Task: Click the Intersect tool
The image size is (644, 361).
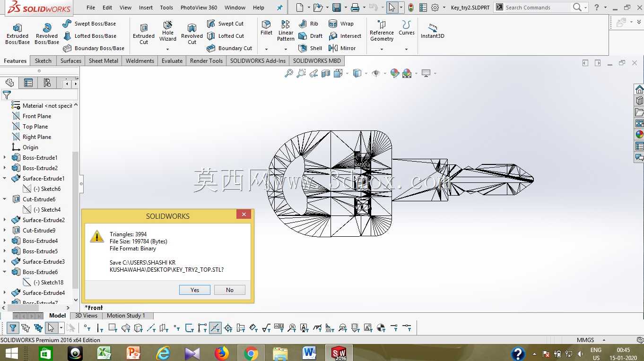Action: (345, 36)
